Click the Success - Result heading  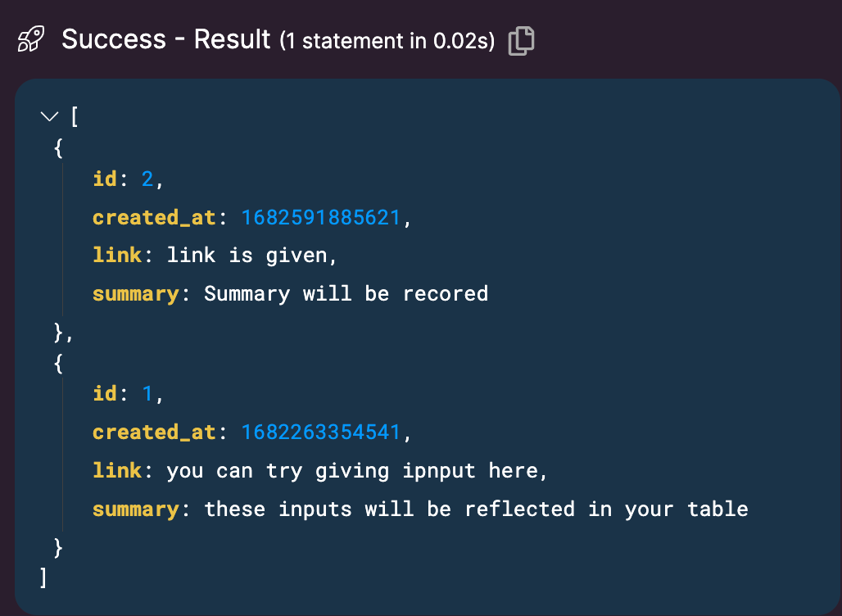click(166, 39)
